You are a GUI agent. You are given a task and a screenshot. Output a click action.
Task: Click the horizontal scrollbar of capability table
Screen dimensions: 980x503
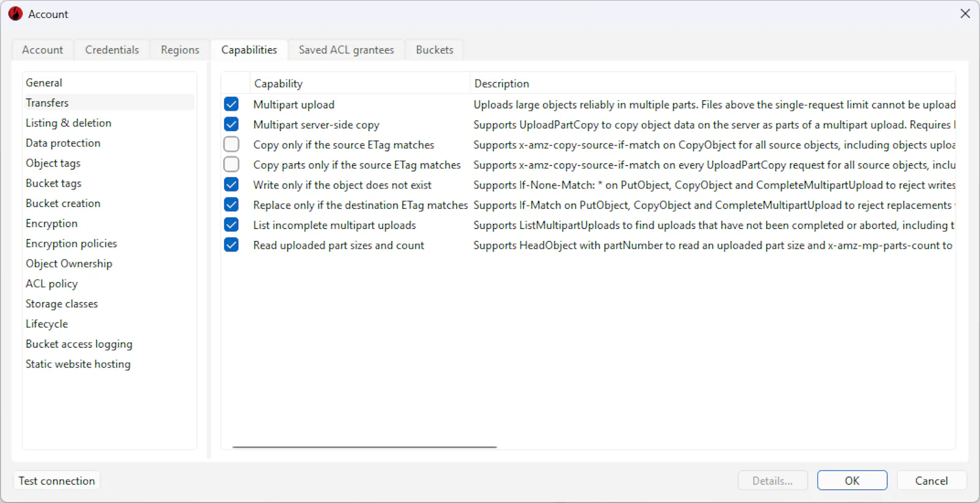[364, 447]
